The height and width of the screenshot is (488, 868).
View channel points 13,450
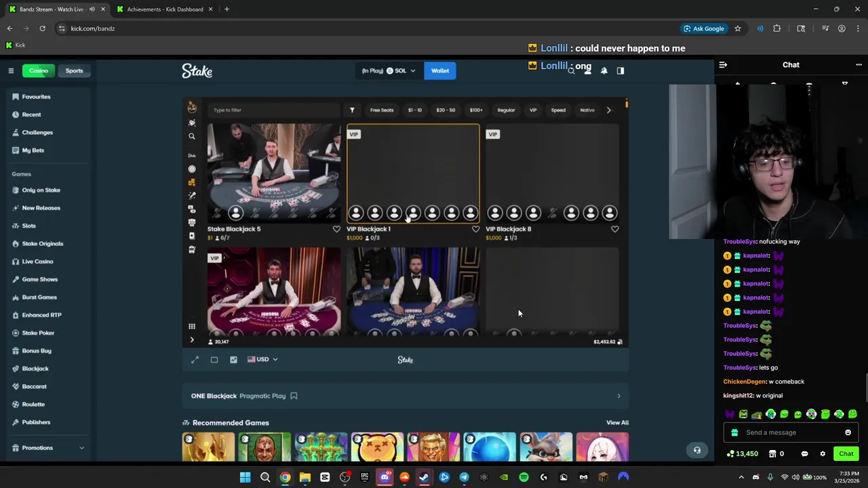743,454
